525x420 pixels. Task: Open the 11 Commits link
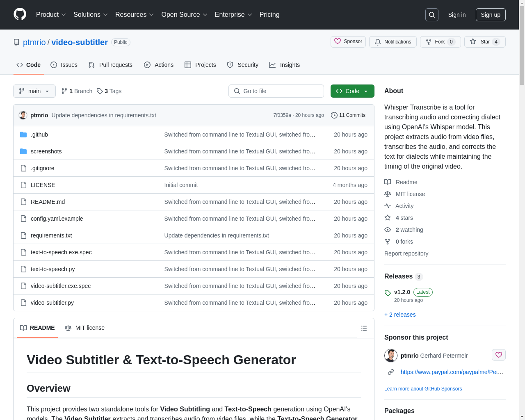(348, 115)
